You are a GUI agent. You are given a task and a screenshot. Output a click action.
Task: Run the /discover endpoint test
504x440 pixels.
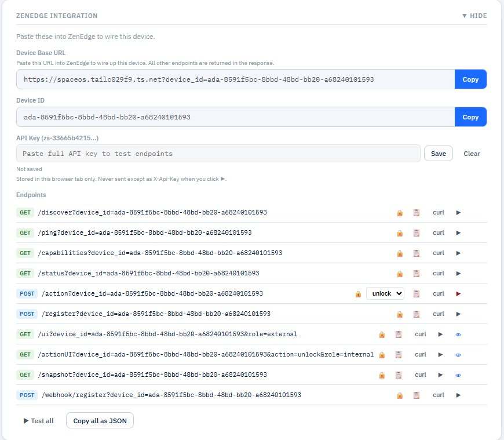tap(458, 213)
